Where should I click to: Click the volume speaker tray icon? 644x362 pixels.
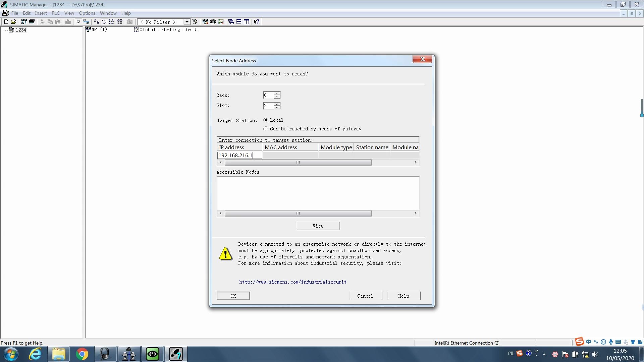(x=595, y=354)
